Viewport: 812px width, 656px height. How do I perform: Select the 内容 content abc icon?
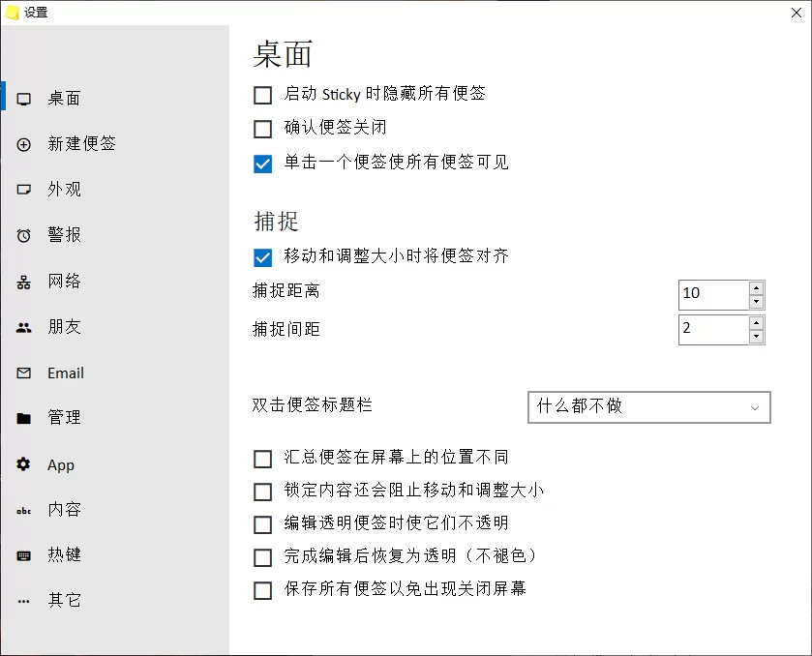pos(23,509)
